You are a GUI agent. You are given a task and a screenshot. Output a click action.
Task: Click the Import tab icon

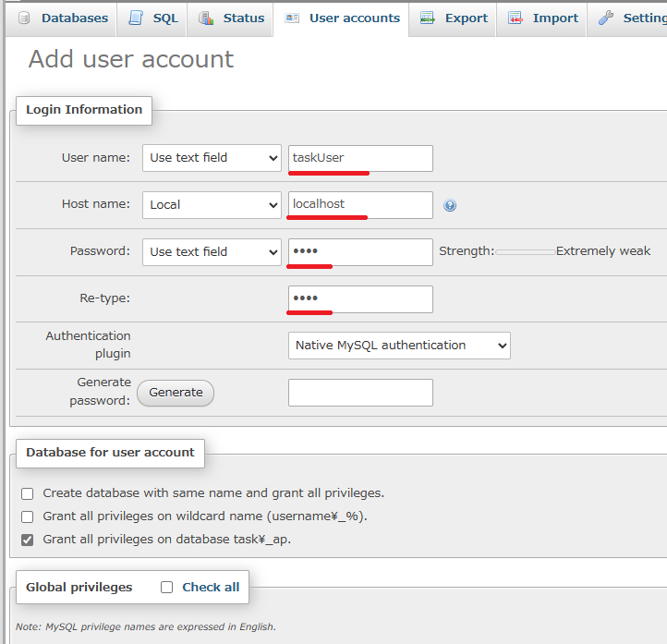[x=515, y=18]
